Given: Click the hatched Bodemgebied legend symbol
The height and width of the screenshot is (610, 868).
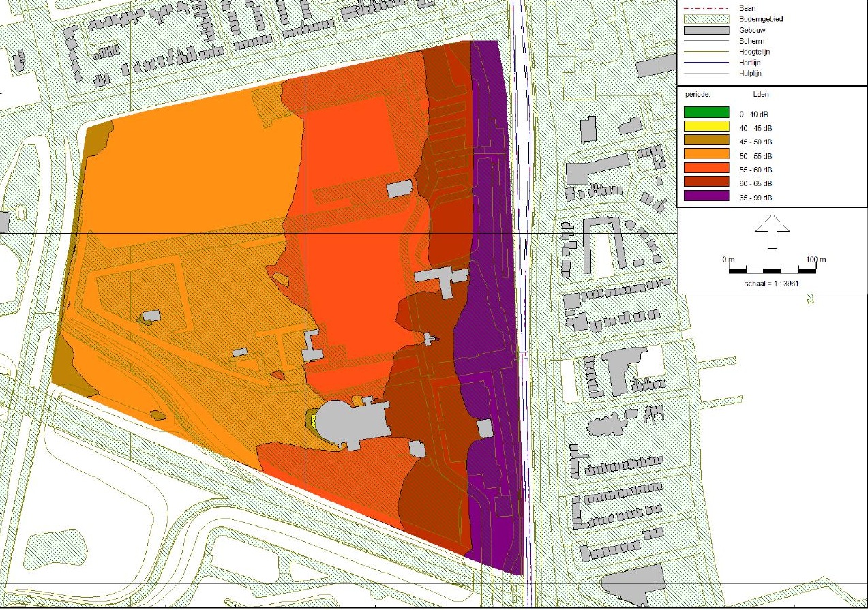Looking at the screenshot, I should click(x=705, y=19).
